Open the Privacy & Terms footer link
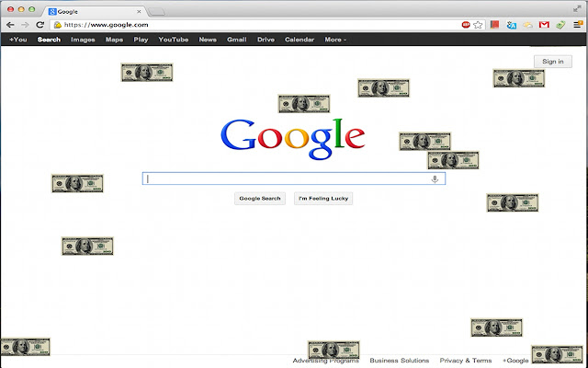 pyautogui.click(x=466, y=361)
